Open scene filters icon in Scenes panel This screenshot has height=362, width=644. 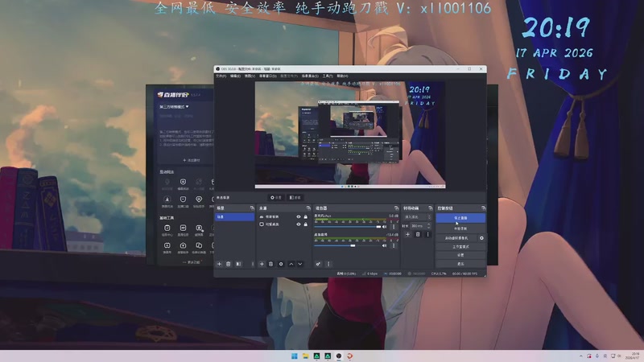[238, 264]
